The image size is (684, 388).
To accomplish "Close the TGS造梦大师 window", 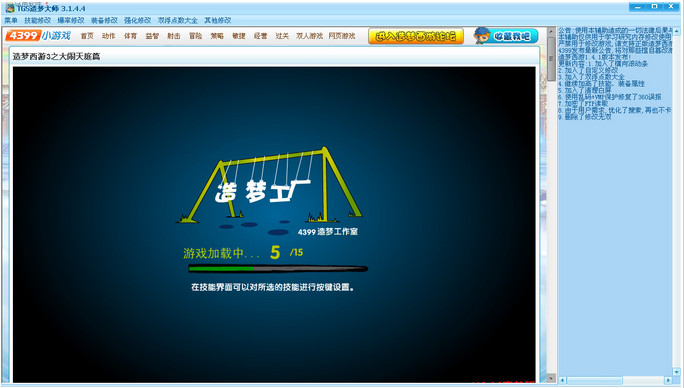I will tap(671, 7).
